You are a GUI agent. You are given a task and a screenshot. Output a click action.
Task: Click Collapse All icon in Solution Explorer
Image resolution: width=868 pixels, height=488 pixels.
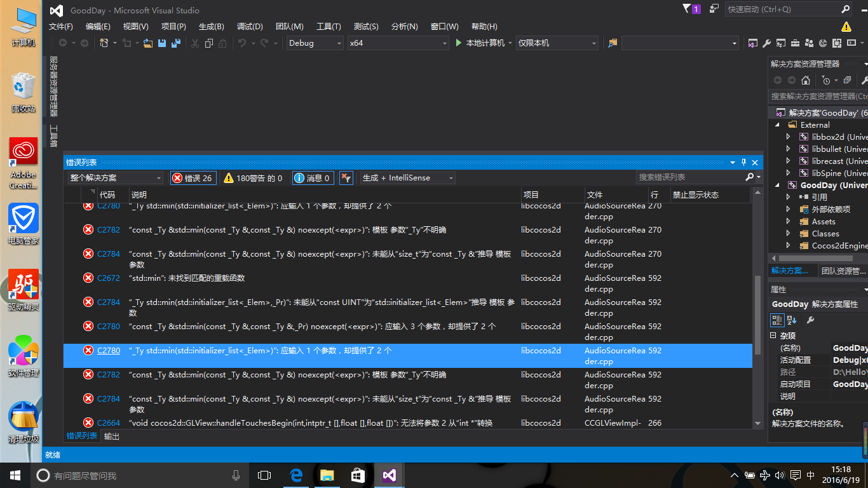[x=848, y=80]
